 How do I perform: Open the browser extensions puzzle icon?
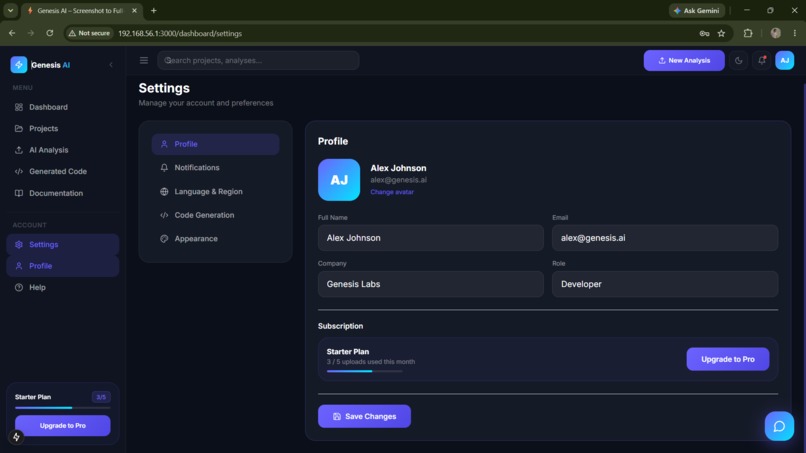[x=748, y=33]
